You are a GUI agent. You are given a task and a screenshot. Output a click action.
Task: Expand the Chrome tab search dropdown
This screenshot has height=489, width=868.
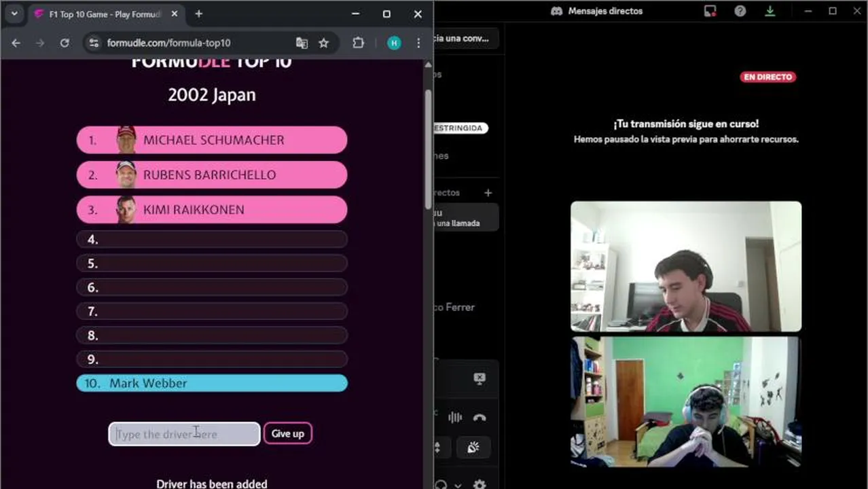click(14, 14)
